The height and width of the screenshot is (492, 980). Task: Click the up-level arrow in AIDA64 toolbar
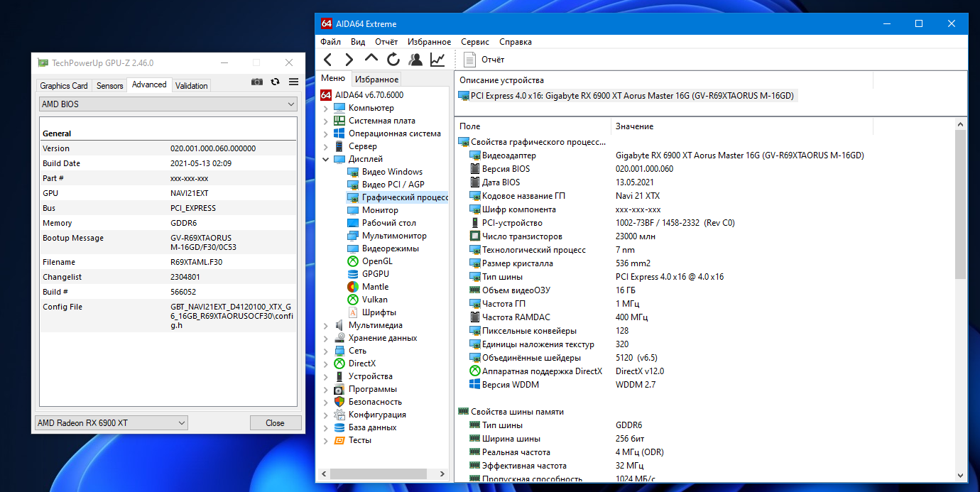[x=371, y=60]
